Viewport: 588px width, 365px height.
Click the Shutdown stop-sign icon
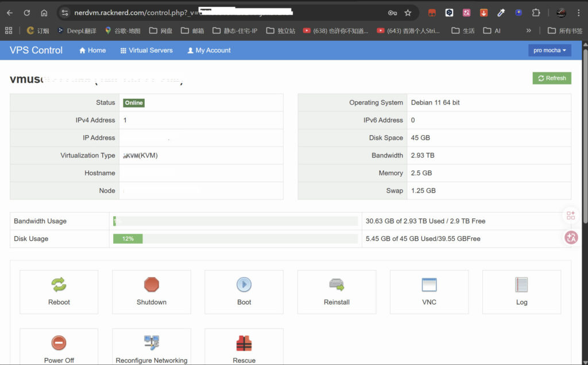pyautogui.click(x=152, y=285)
